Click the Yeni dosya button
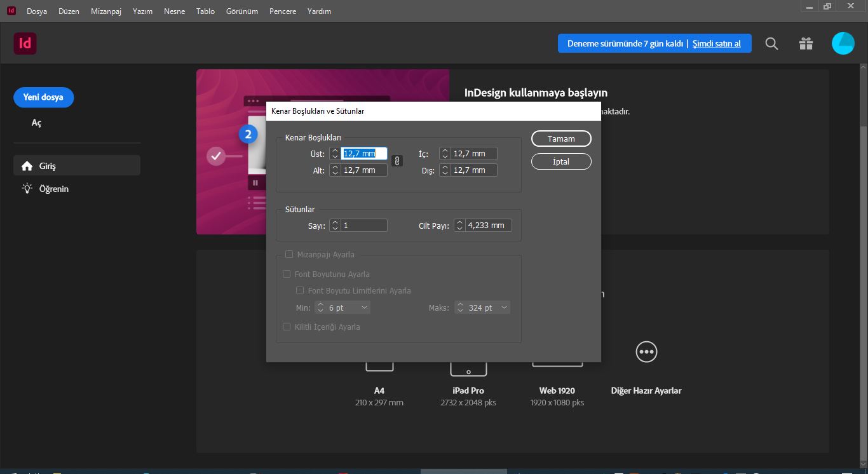 click(43, 97)
